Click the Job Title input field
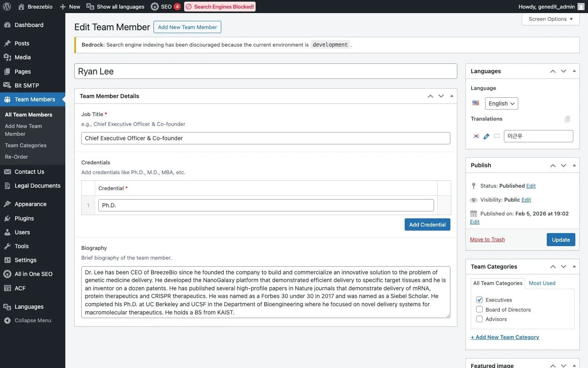The width and height of the screenshot is (588, 368). pyautogui.click(x=265, y=138)
